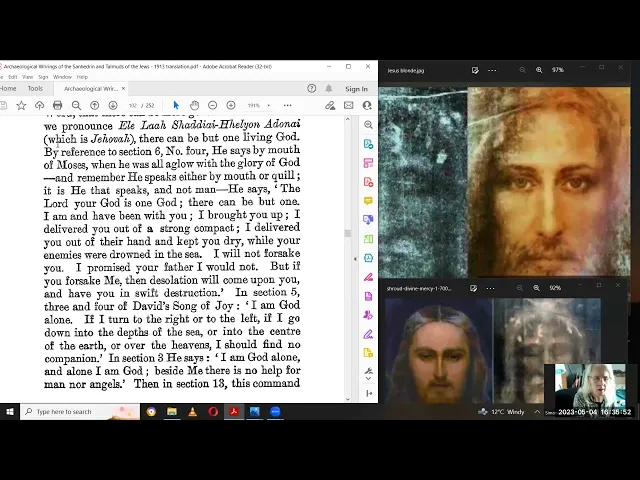Open the Combine Files tool in right pane

coord(368,220)
